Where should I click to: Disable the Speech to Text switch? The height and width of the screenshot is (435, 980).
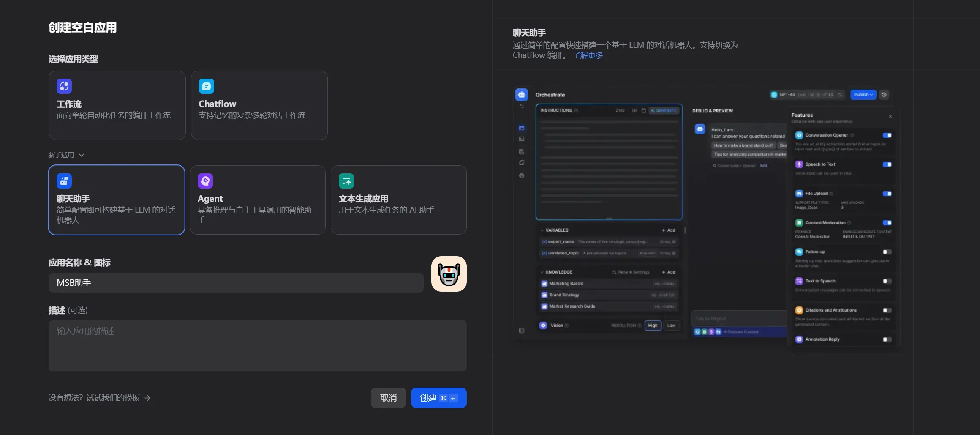[887, 164]
